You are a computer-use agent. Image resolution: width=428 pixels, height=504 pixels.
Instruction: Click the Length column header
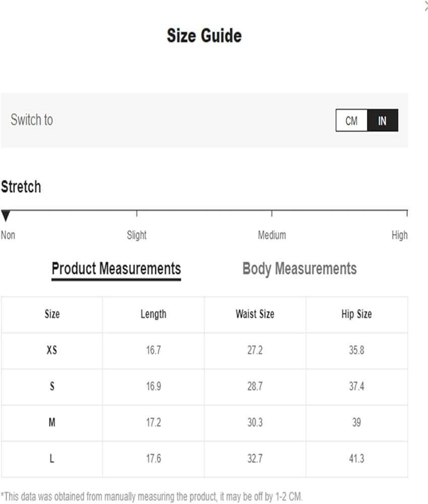coord(153,314)
